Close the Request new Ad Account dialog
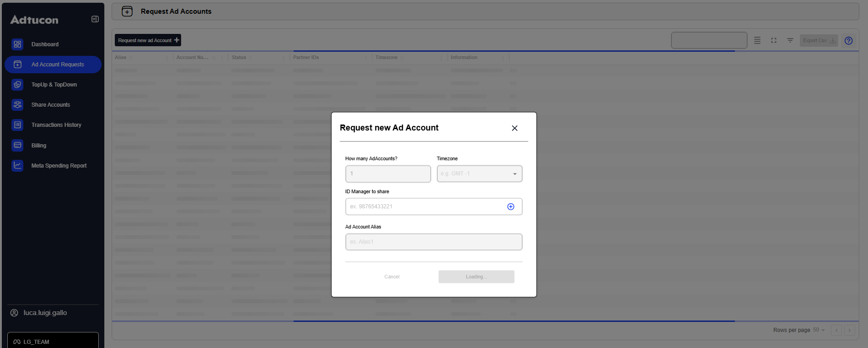Screen dimensions: 868x348 point(514,128)
